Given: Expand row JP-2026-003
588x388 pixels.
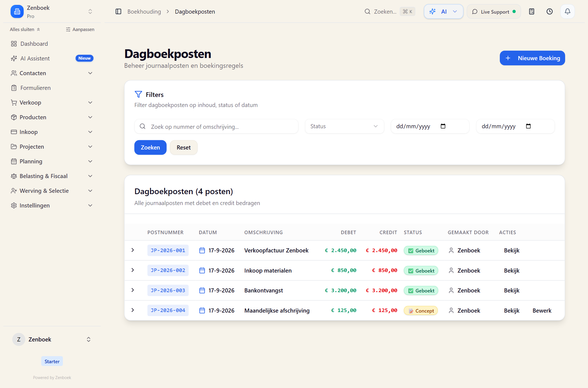Looking at the screenshot, I should tap(133, 290).
